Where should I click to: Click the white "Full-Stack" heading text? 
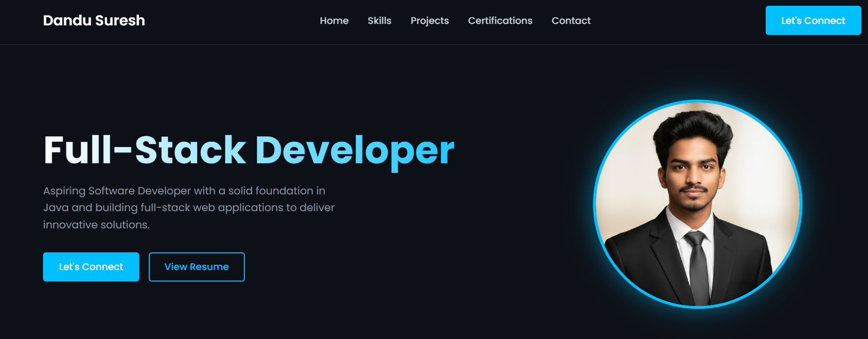(x=144, y=150)
